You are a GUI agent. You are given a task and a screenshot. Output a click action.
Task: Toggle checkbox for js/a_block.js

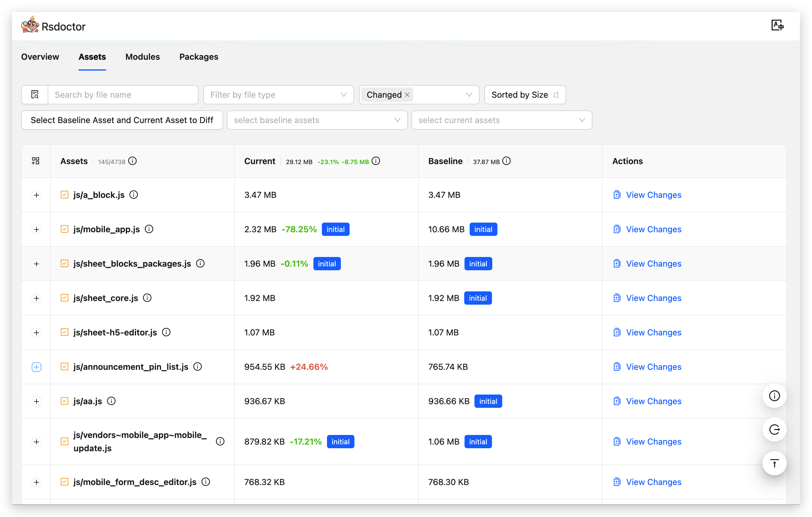point(65,195)
